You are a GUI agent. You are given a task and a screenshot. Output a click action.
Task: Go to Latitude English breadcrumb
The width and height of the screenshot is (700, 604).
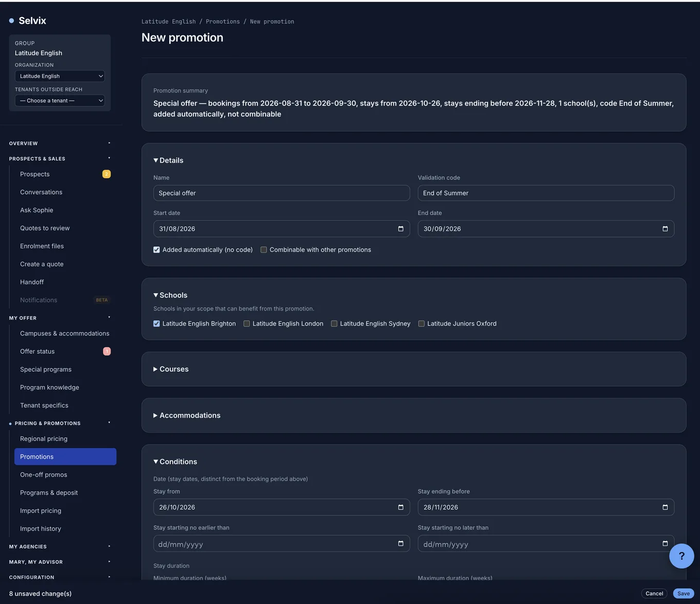[x=169, y=22]
